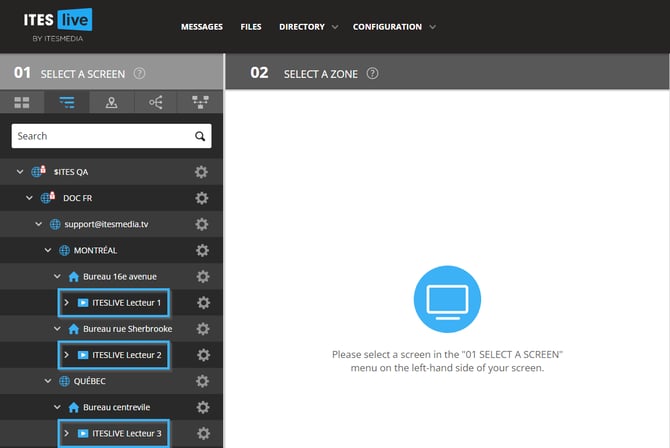
Task: Click help icon next to Select a Zone
Action: 373,73
